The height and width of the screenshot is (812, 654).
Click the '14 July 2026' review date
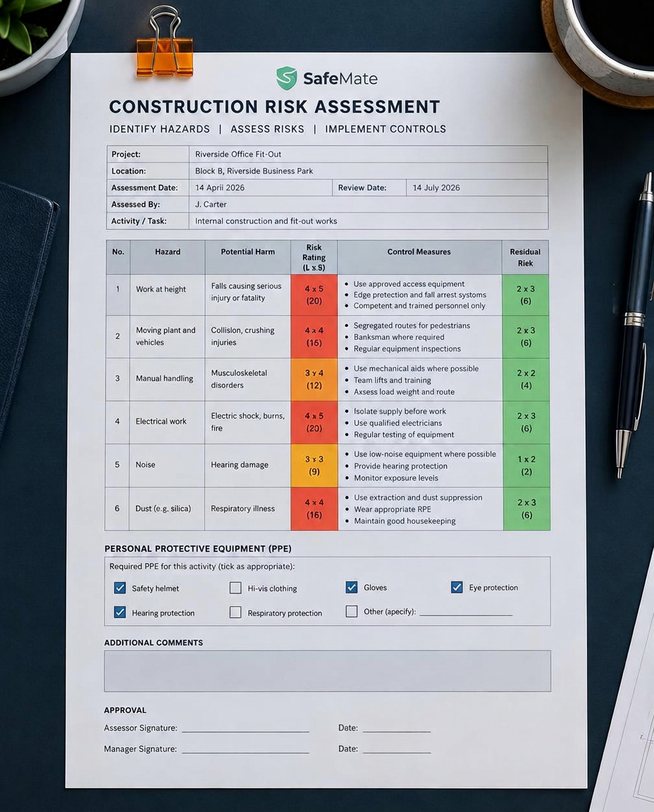pos(436,187)
